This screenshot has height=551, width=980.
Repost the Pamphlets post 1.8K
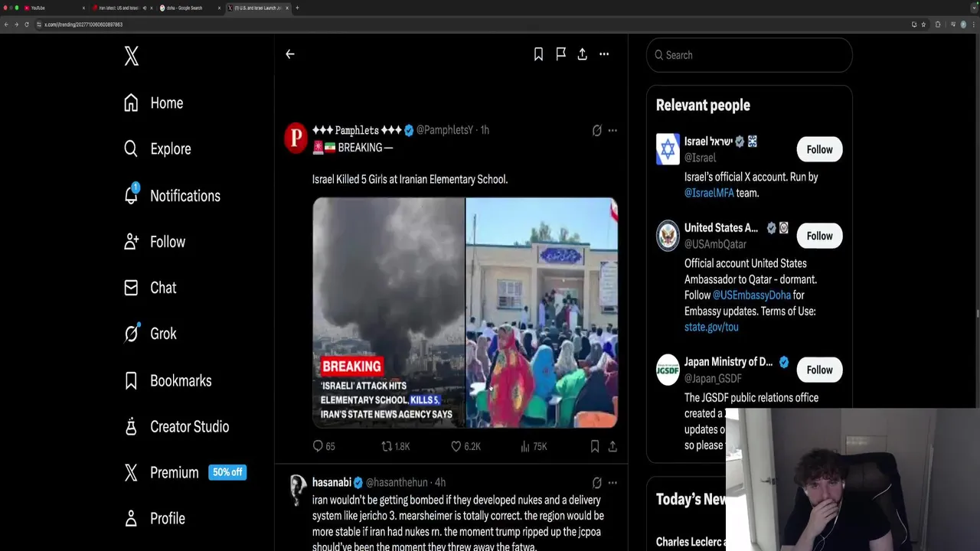point(396,446)
